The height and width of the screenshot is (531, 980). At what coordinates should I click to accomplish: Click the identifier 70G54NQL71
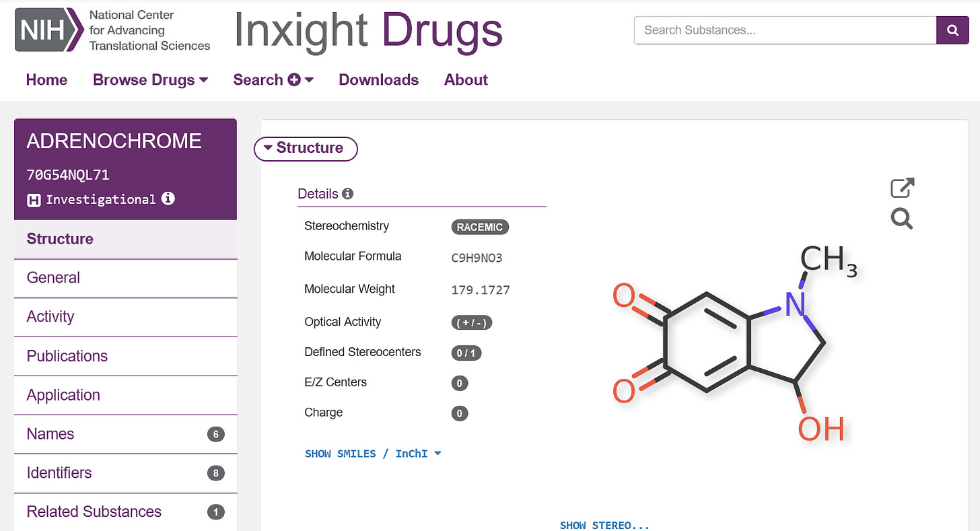tap(68, 175)
